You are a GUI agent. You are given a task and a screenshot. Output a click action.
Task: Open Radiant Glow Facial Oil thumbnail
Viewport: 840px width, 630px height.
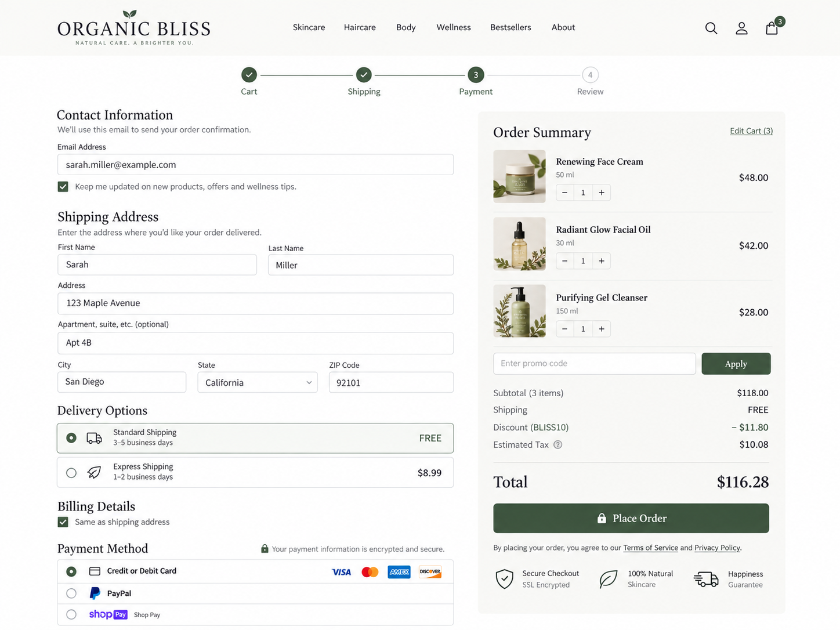[x=519, y=244]
